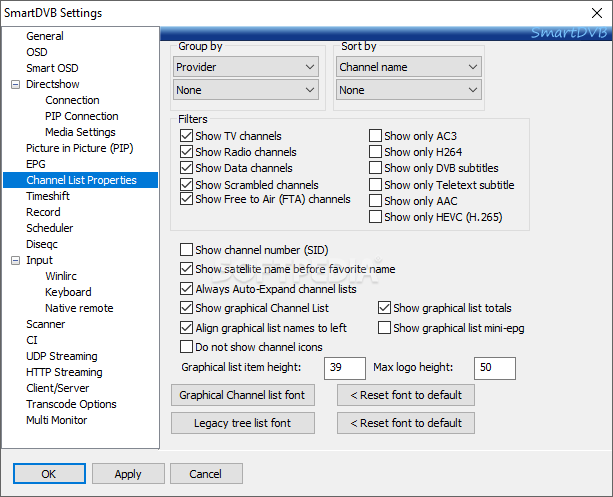Click Graphical Channel list font button
This screenshot has height=497, width=613.
tap(243, 395)
